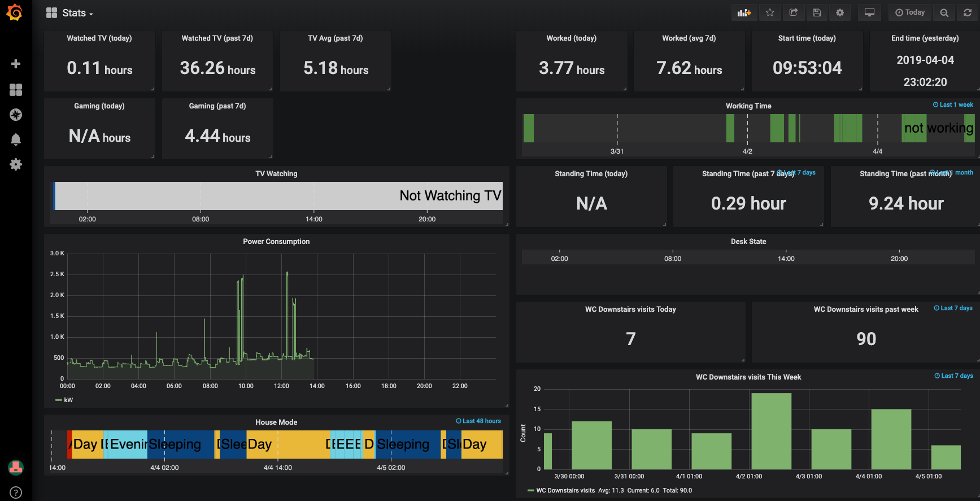Image resolution: width=980 pixels, height=501 pixels.
Task: Open the Start time (today) panel title
Action: 807,38
